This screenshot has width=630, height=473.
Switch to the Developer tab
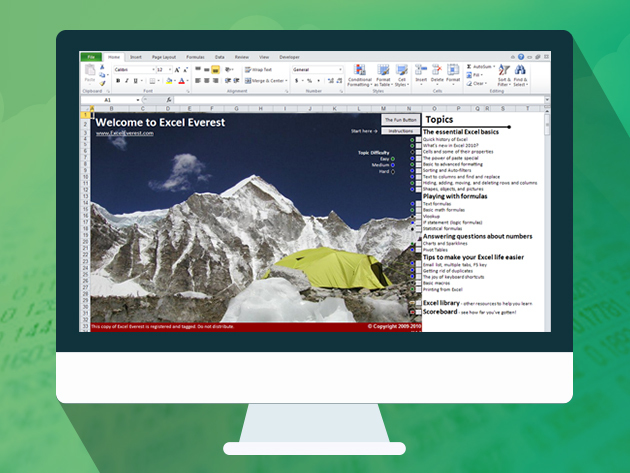tap(289, 57)
